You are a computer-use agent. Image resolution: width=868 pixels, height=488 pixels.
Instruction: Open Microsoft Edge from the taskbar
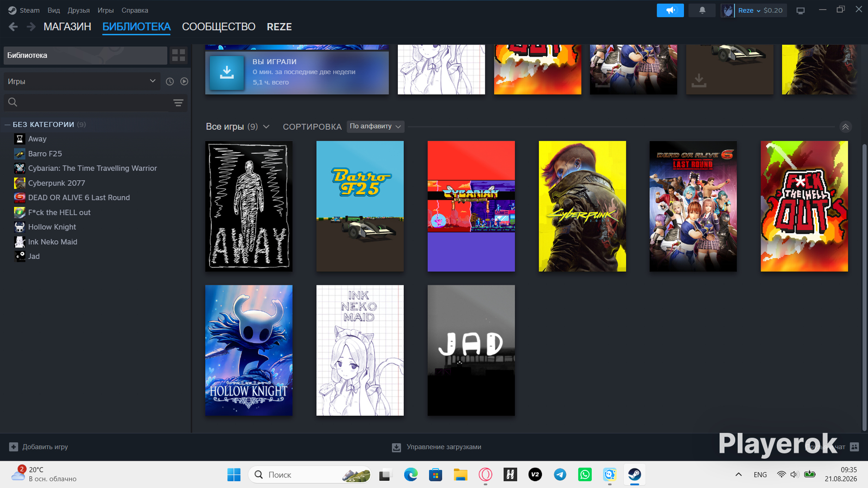[x=411, y=474]
